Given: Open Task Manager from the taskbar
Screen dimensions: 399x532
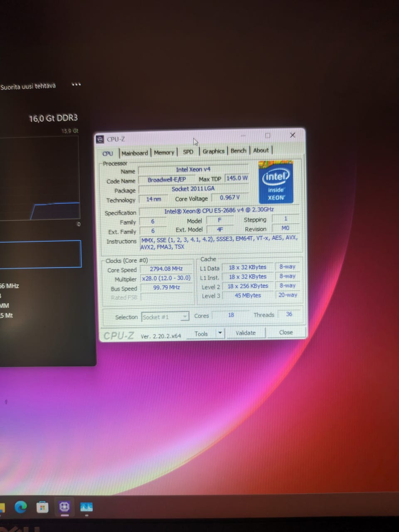Looking at the screenshot, I should click(x=86, y=507).
